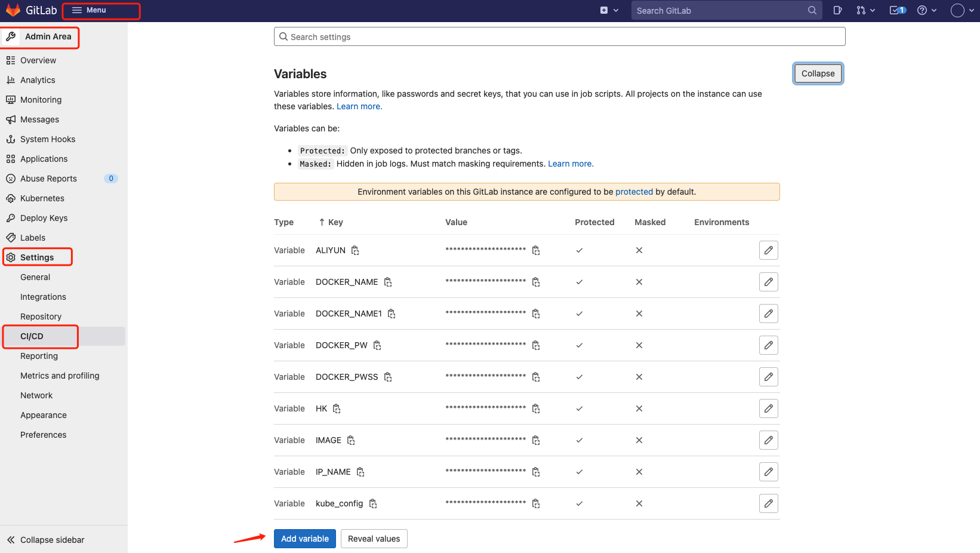Open Preferences settings sub-item
The image size is (980, 553).
(x=43, y=435)
